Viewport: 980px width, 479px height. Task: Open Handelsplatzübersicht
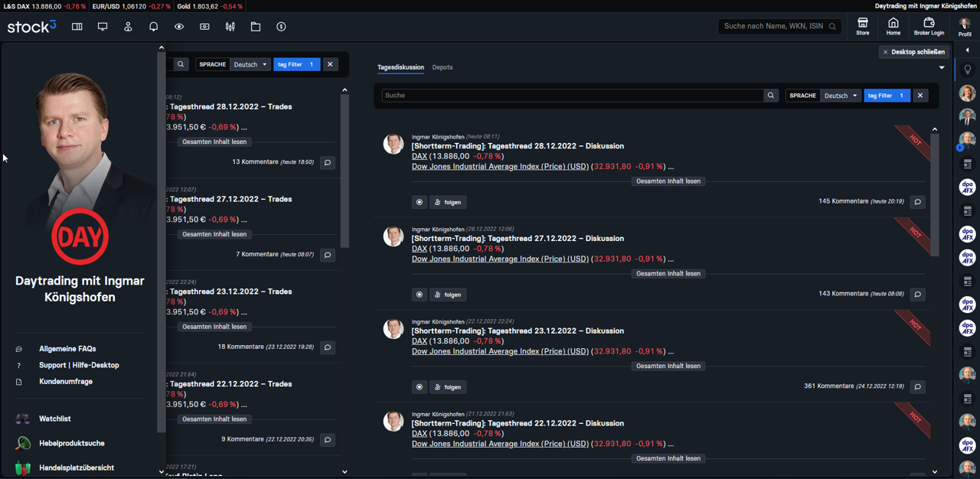point(77,468)
